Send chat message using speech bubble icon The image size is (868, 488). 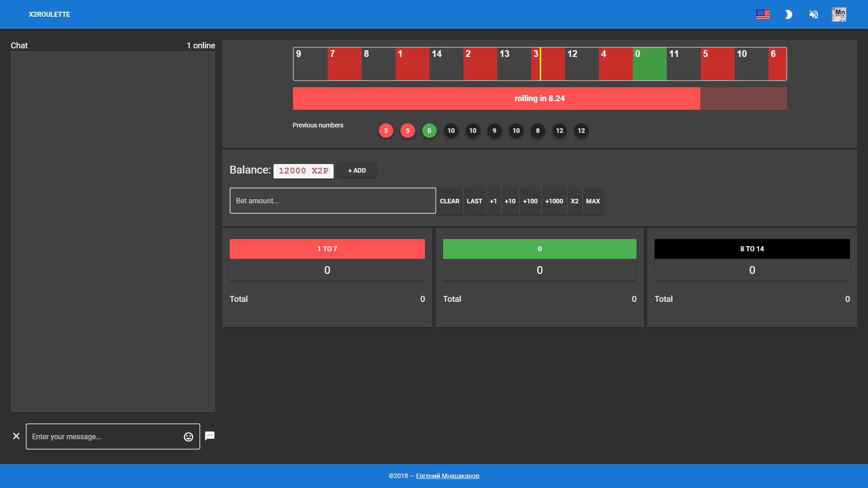coord(210,436)
